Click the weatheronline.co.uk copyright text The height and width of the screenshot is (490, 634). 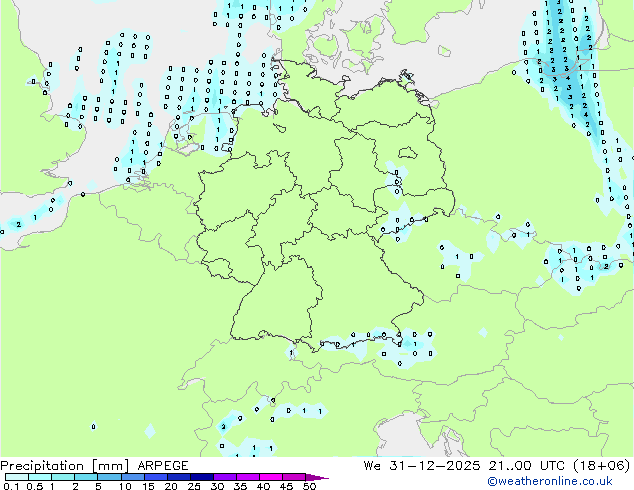(549, 481)
